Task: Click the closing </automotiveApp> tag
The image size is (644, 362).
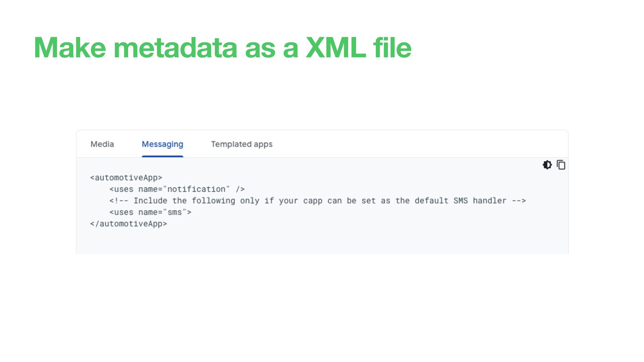Action: [x=128, y=224]
